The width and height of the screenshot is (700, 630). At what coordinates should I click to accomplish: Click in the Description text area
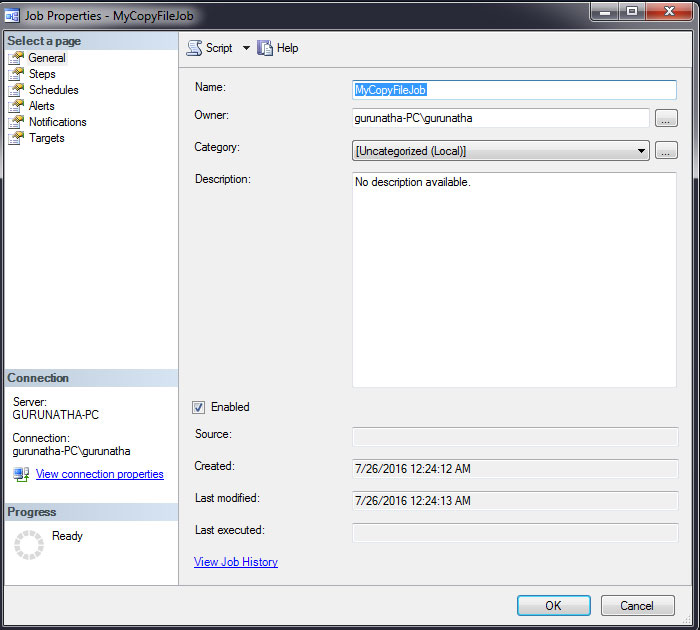pos(514,280)
